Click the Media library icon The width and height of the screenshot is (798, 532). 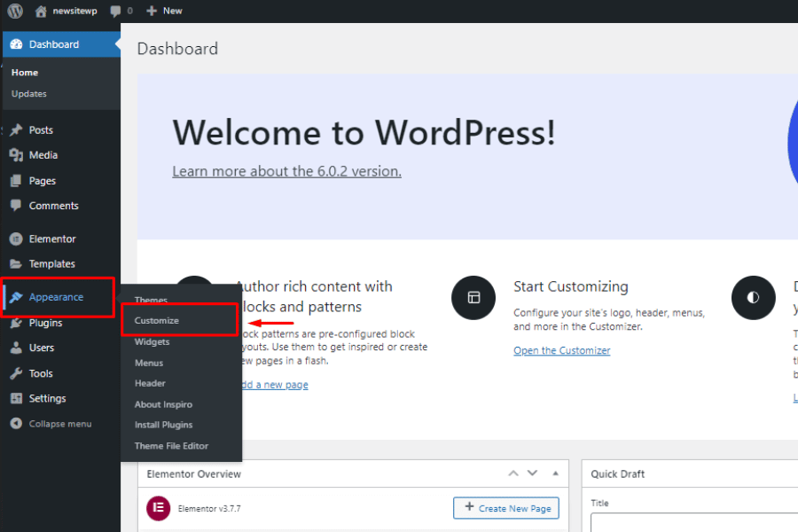16,155
